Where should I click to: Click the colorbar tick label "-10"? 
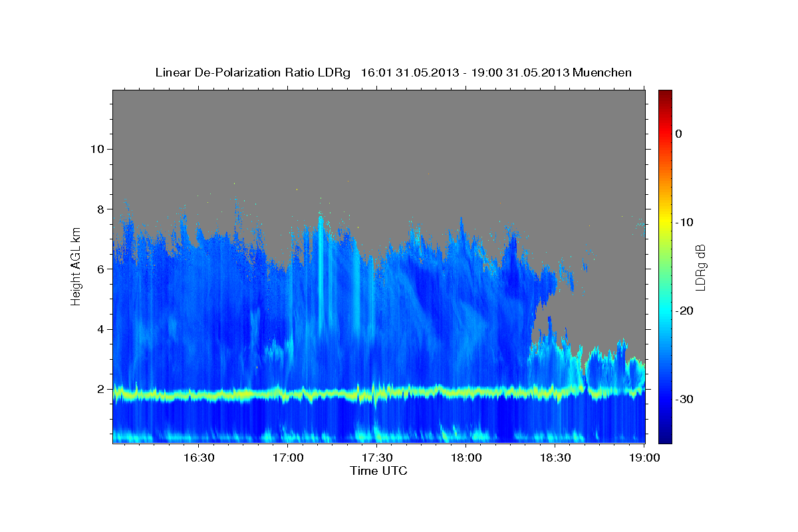[684, 222]
